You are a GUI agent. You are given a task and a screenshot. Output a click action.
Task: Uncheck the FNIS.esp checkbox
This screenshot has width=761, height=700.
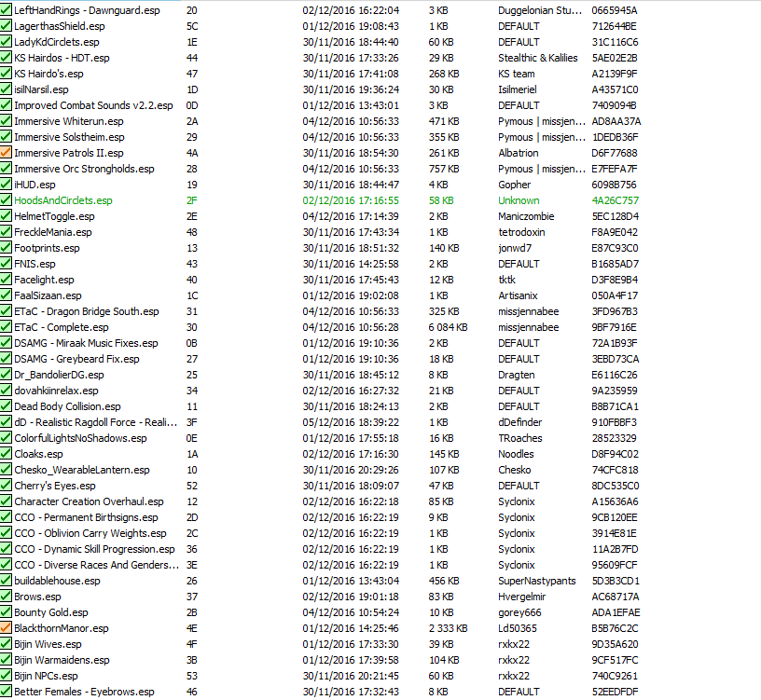tap(6, 264)
